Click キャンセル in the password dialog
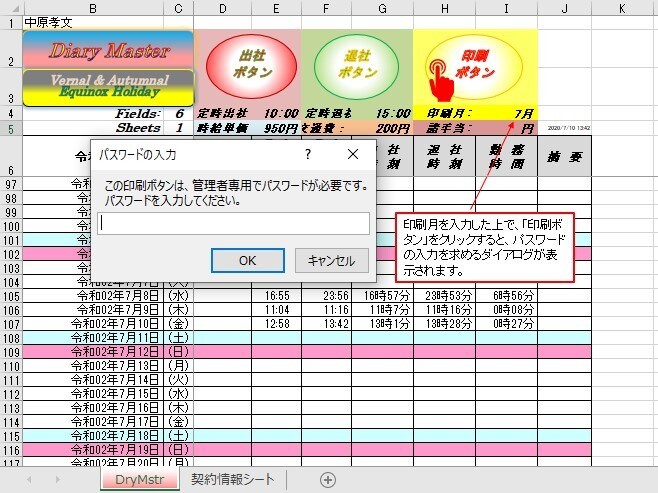This screenshot has width=658, height=493. click(332, 261)
